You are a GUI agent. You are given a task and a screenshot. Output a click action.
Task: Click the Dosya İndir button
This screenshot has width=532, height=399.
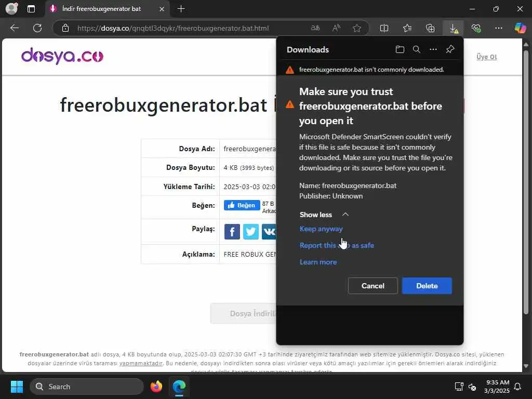[244, 313]
